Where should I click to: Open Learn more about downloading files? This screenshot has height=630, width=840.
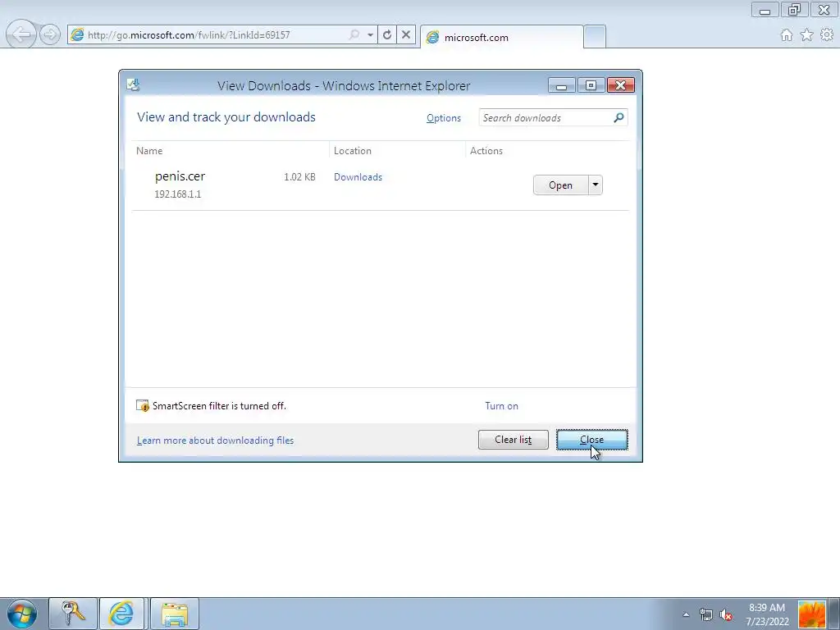[x=216, y=441]
